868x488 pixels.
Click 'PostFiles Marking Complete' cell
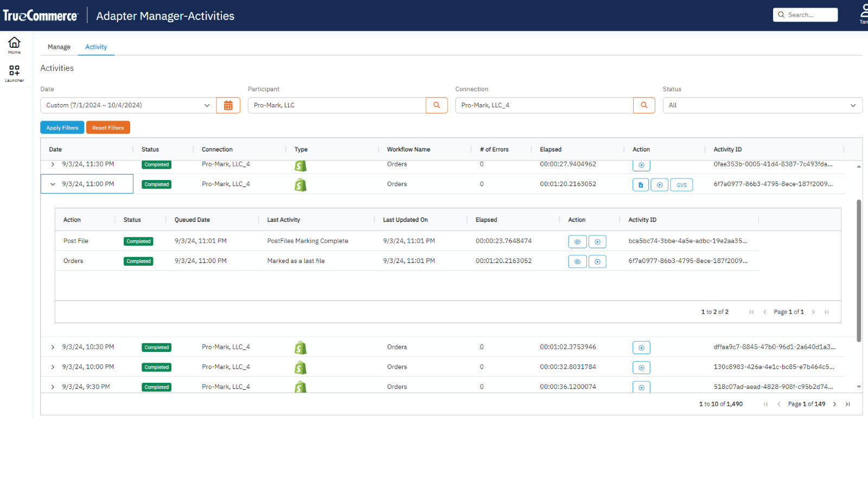coord(308,241)
